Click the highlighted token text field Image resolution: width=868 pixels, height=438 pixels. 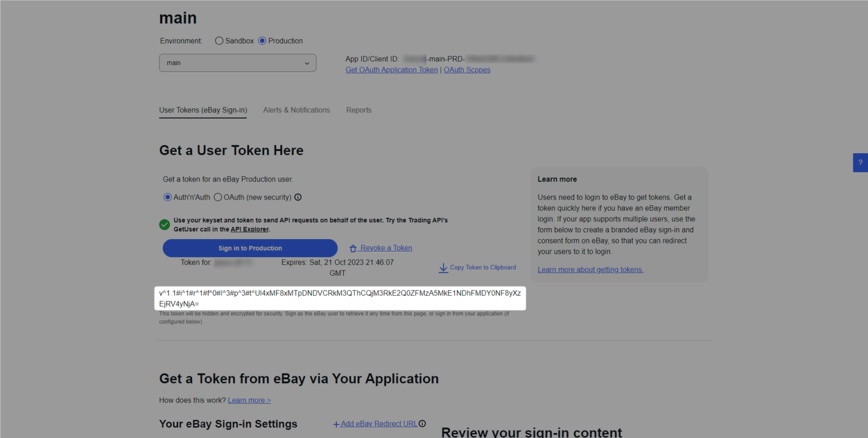coord(340,298)
